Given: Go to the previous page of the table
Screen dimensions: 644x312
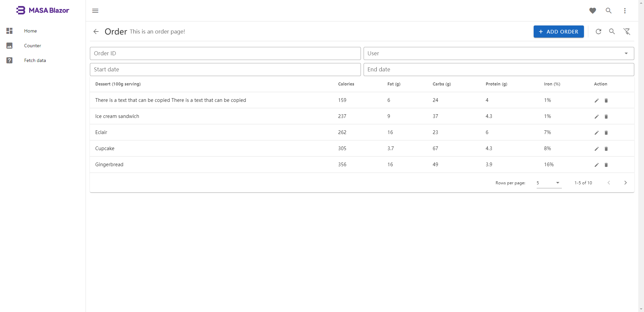Looking at the screenshot, I should pyautogui.click(x=609, y=183).
